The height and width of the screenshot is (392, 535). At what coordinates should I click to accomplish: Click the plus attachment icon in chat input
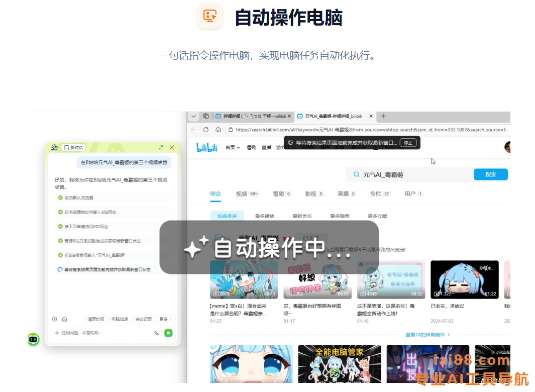tap(57, 333)
